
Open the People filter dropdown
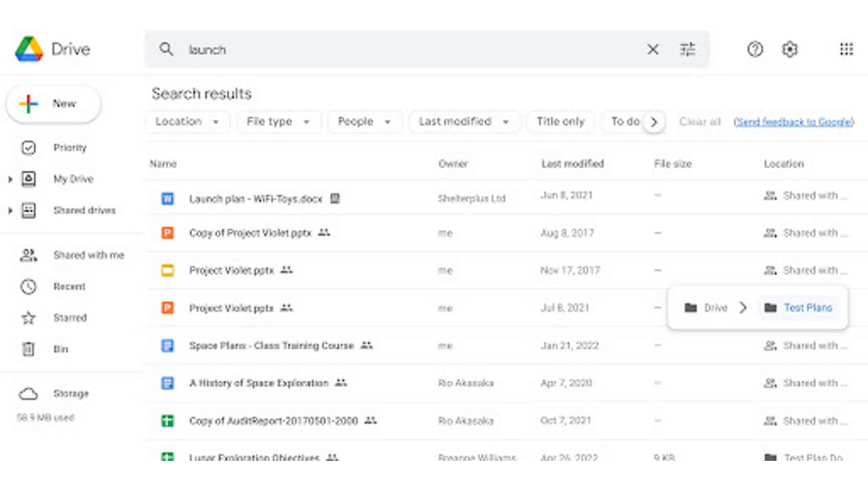364,121
